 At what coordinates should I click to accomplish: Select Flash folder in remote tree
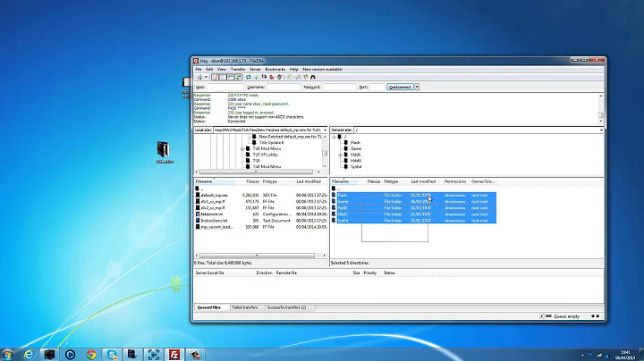pyautogui.click(x=355, y=143)
